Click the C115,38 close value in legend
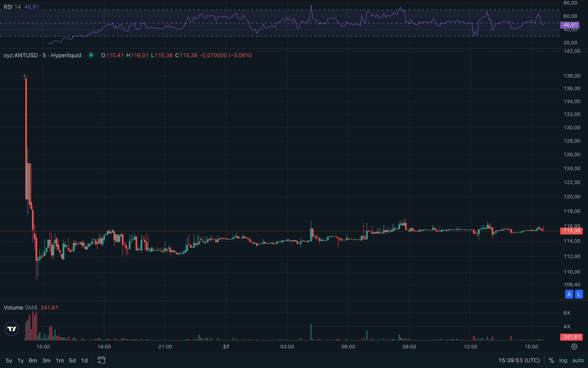Viewport: 588px width, 368px height. click(186, 55)
